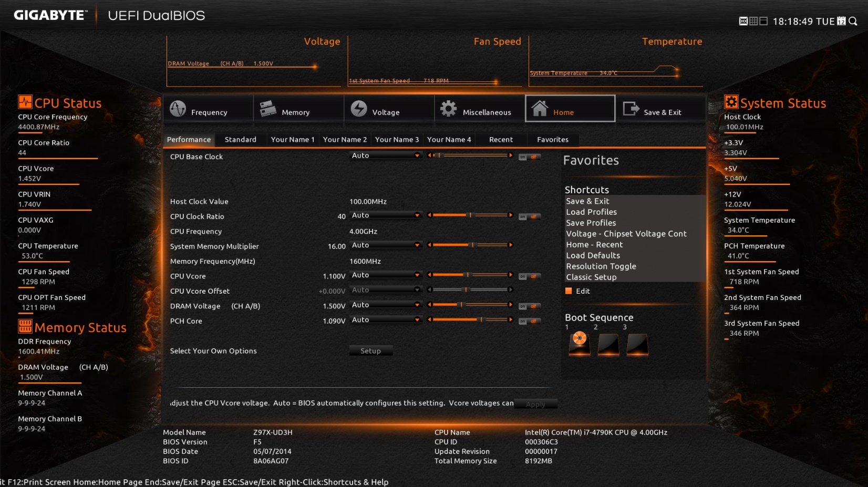Open Miscellaneous via its gear icon
The image size is (868, 487).
(x=448, y=108)
